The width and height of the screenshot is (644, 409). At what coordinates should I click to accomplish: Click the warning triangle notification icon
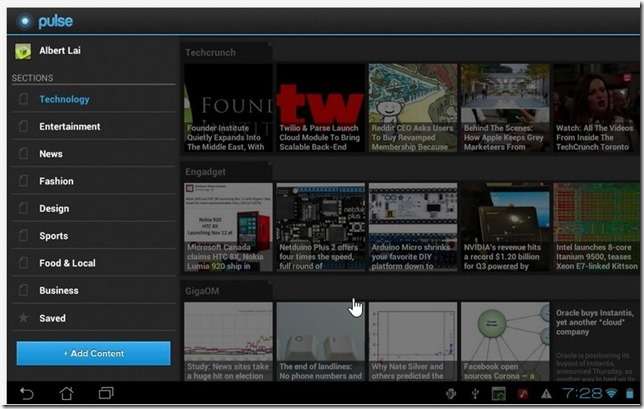coord(546,394)
